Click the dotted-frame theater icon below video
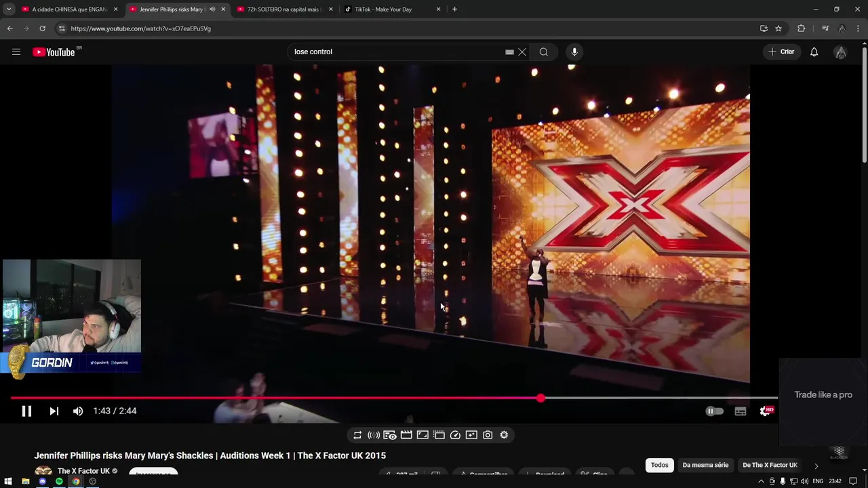This screenshot has height=488, width=868. click(x=439, y=435)
